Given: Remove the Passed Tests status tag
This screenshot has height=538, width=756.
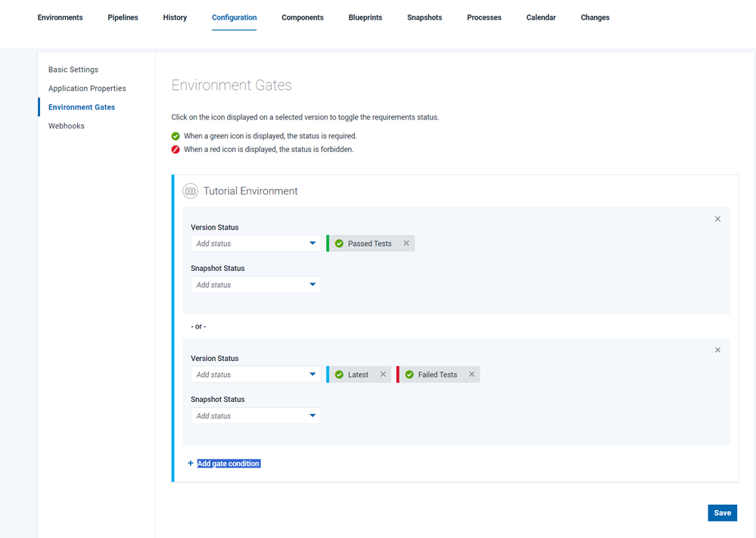Looking at the screenshot, I should coord(406,243).
